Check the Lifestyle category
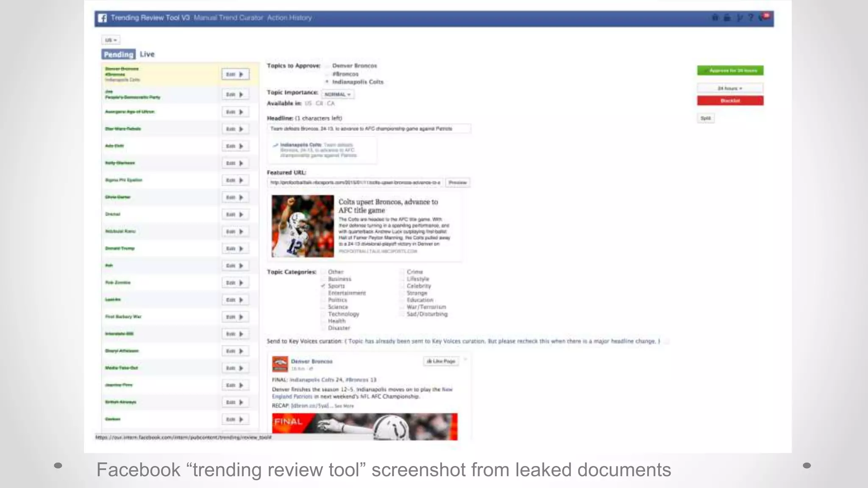The height and width of the screenshot is (488, 868). tap(402, 279)
